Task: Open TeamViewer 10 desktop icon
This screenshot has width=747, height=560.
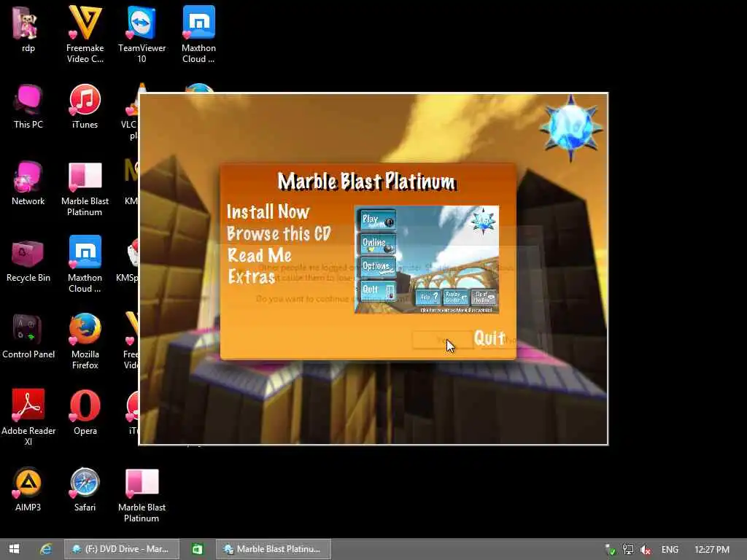Action: (142, 34)
